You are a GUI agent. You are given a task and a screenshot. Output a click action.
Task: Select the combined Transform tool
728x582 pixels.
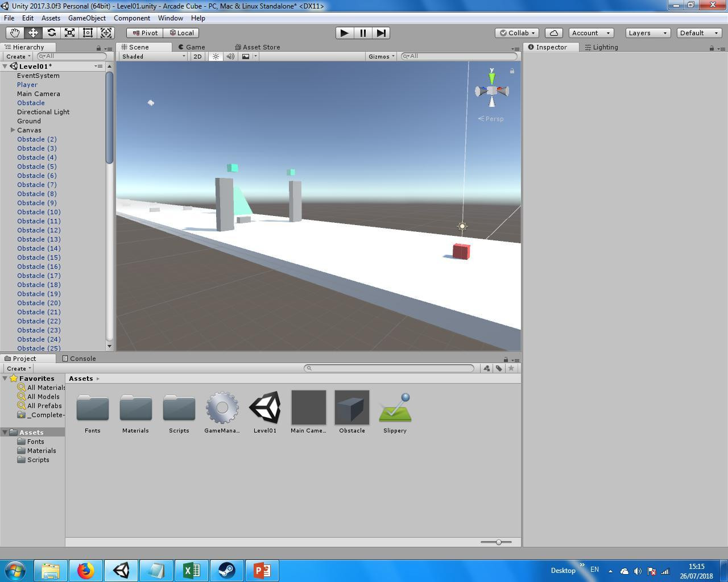[x=106, y=33]
